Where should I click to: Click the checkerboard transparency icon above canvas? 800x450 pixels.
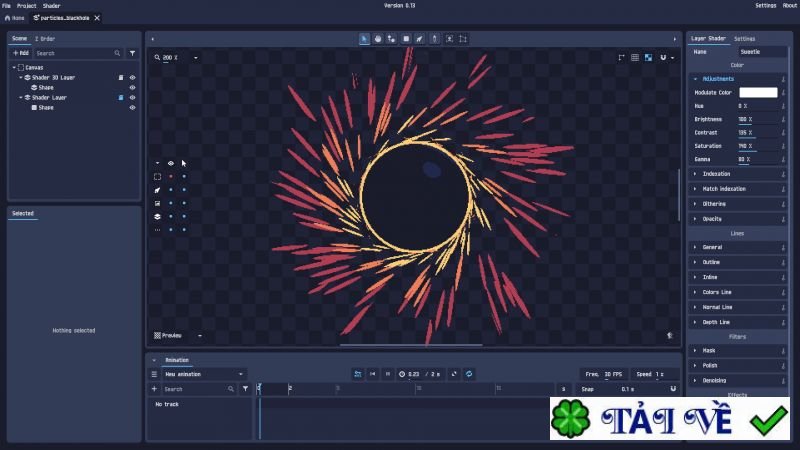648,58
